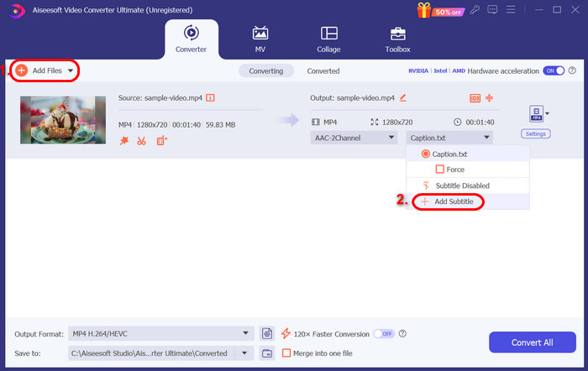
Task: Click the Settings button
Action: pyautogui.click(x=536, y=133)
